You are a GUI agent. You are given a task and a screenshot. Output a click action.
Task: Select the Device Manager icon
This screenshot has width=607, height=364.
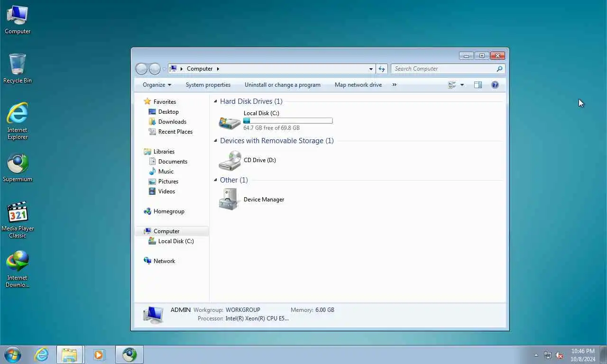(230, 200)
